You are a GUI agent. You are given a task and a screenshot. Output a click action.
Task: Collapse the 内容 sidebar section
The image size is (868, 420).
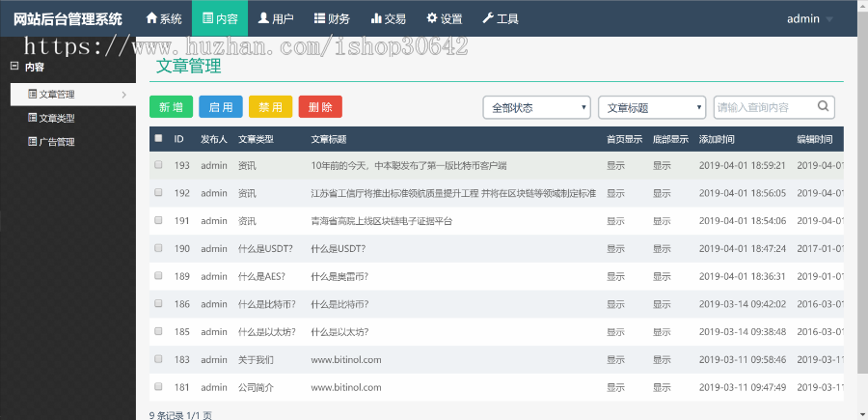pyautogui.click(x=14, y=67)
